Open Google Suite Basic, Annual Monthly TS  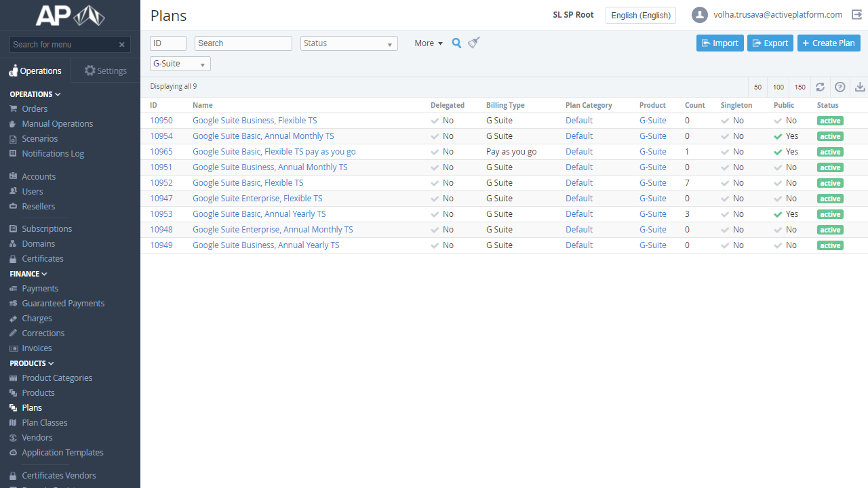pyautogui.click(x=263, y=136)
